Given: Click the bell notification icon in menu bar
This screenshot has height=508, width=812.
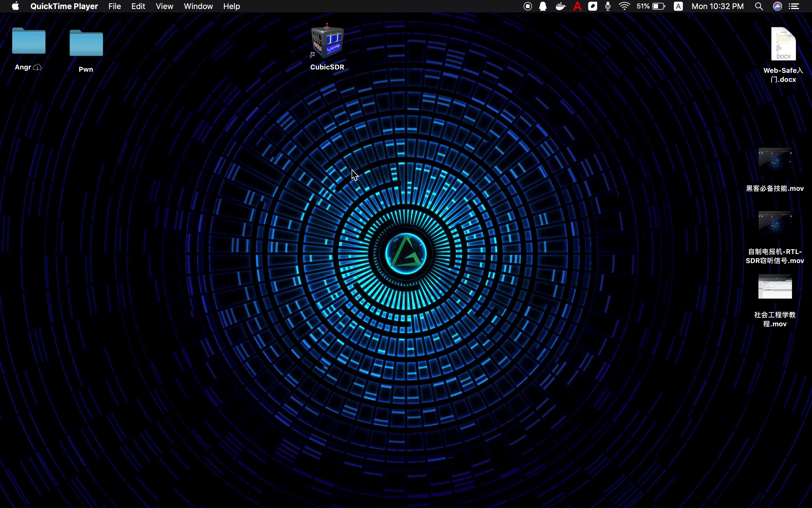Looking at the screenshot, I should pyautogui.click(x=542, y=6).
